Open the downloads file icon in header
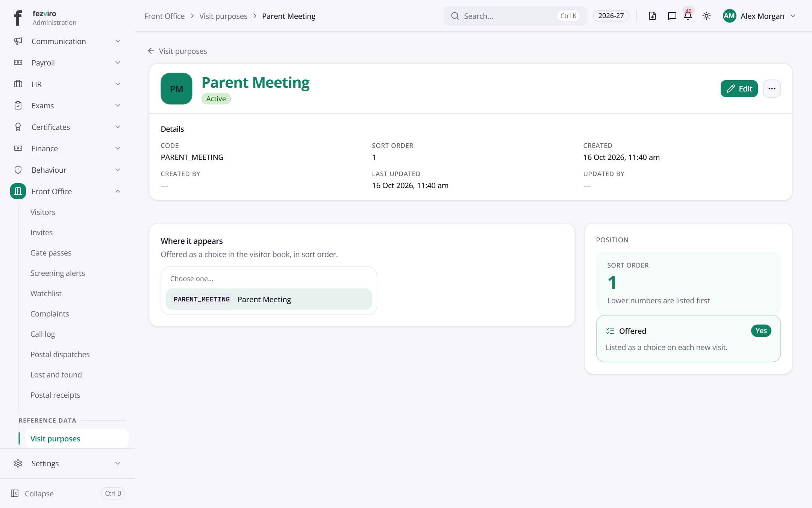 (653, 16)
